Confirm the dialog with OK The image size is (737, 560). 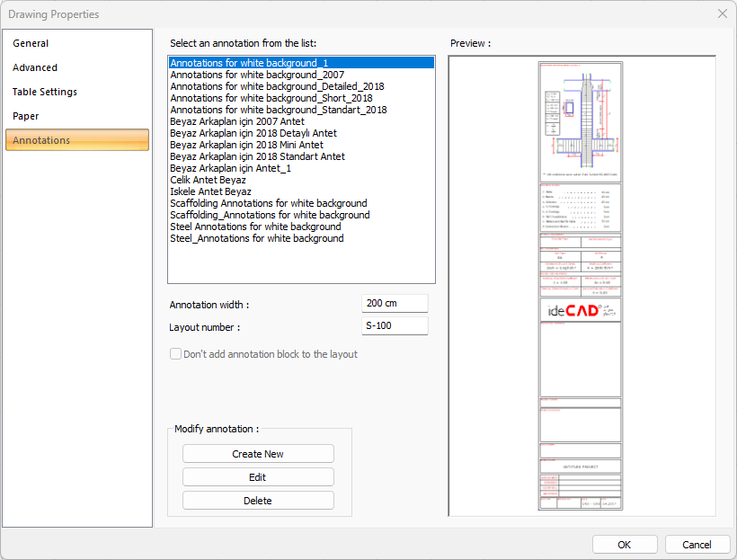pos(625,545)
